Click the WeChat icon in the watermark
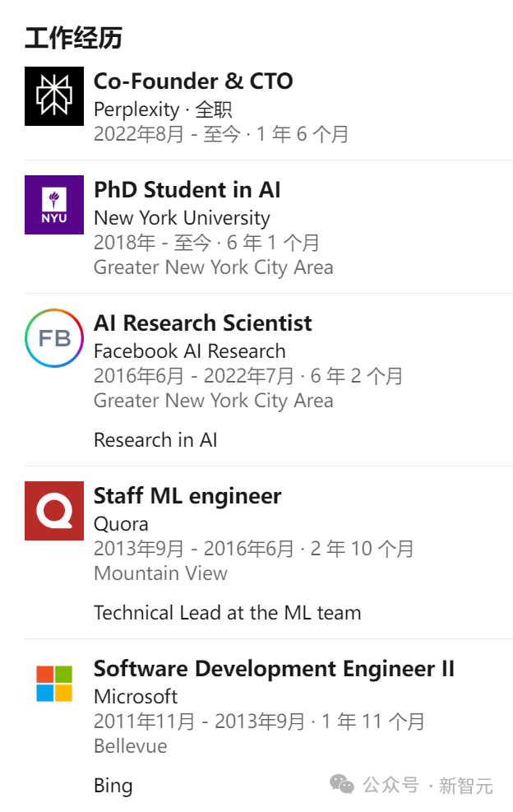513x812 pixels. [342, 785]
